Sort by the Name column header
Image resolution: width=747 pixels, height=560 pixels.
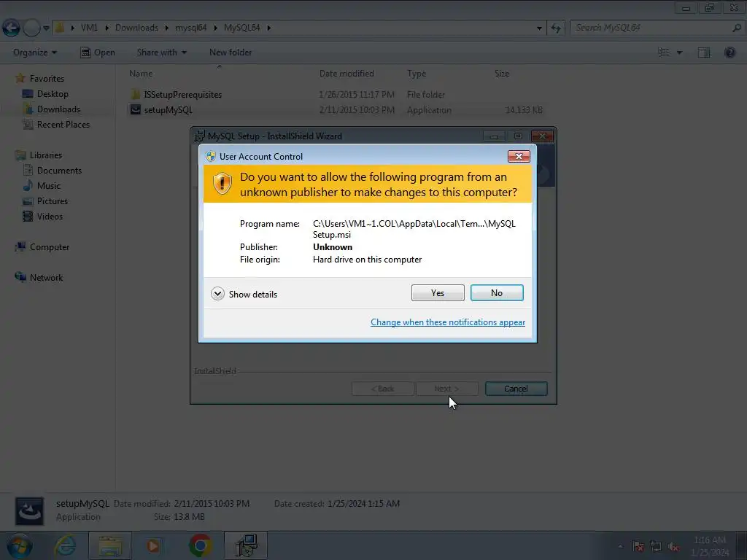(x=141, y=74)
